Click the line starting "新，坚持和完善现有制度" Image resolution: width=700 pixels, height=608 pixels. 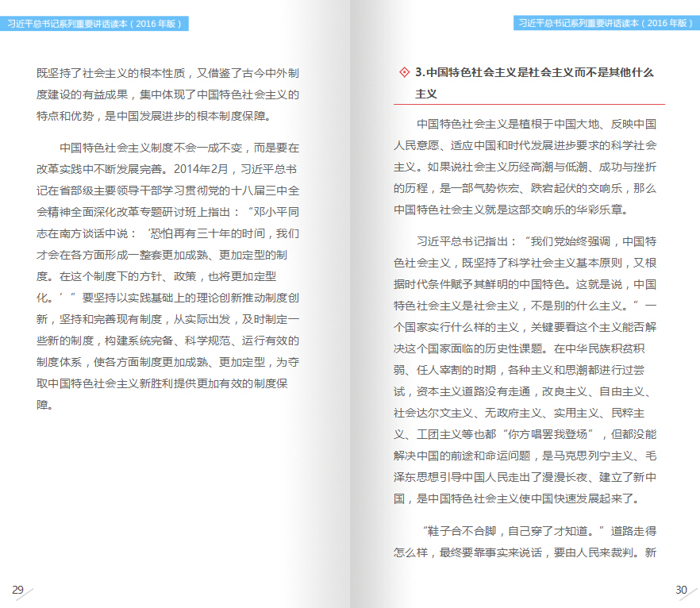click(x=168, y=319)
